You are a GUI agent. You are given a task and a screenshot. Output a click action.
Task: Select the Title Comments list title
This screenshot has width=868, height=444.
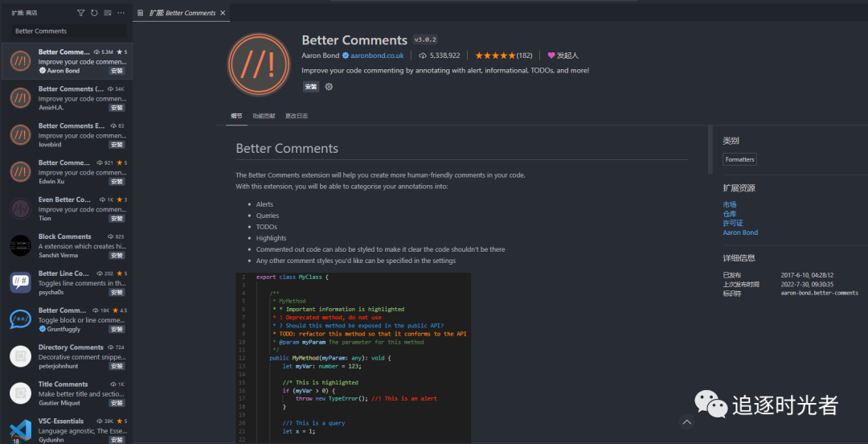(x=63, y=384)
